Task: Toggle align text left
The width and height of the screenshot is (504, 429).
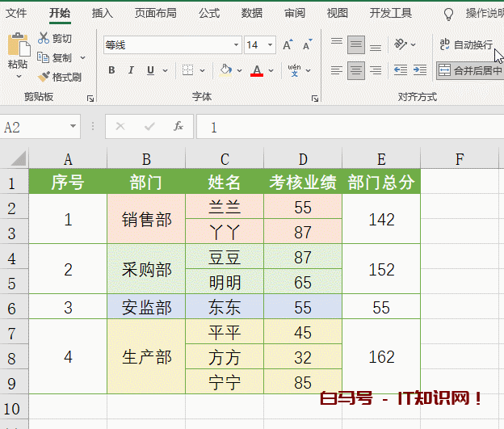Action: point(337,70)
